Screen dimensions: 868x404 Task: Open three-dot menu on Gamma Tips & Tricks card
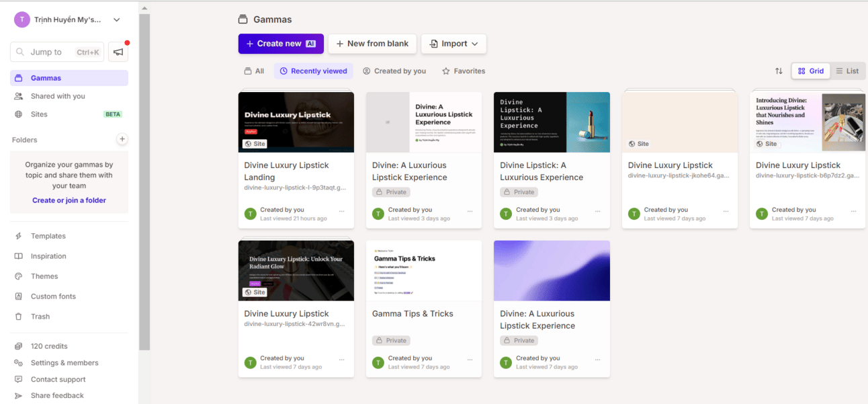469,359
